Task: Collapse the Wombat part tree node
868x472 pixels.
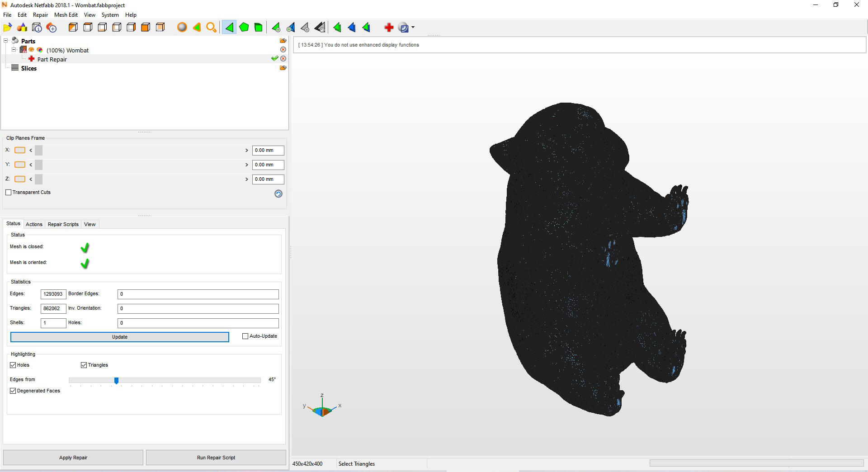Action: pos(14,50)
